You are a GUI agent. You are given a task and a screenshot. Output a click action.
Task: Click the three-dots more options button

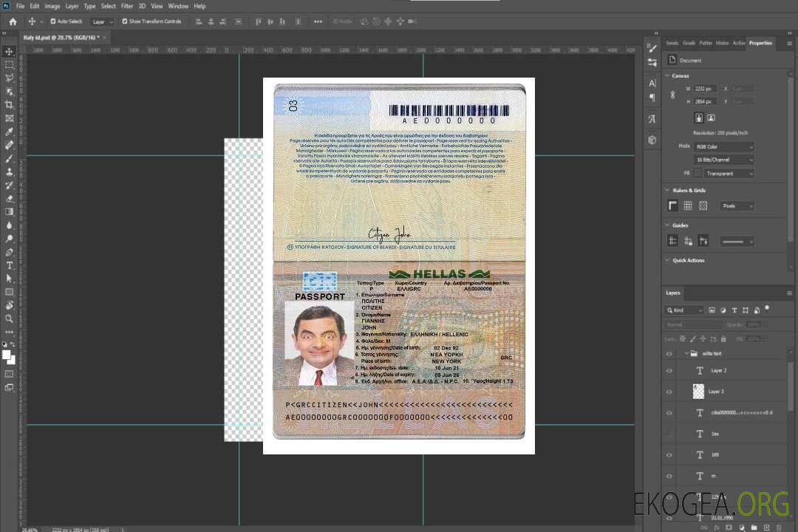point(318,21)
